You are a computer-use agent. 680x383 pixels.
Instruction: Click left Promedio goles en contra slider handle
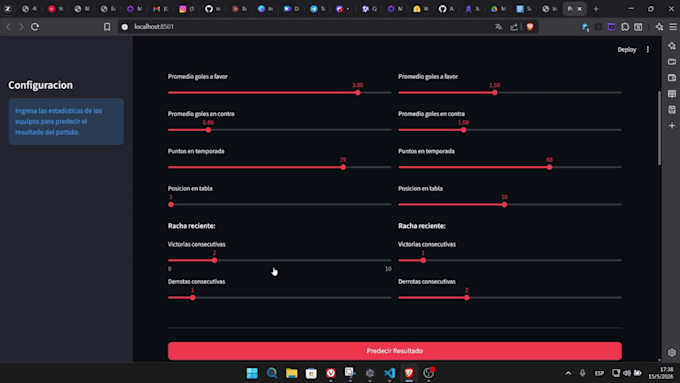point(208,130)
